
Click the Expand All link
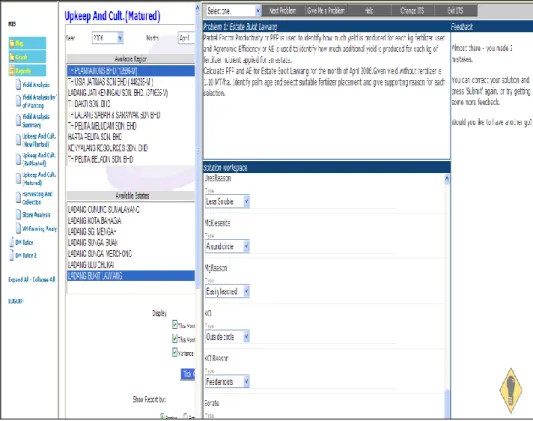(18, 279)
